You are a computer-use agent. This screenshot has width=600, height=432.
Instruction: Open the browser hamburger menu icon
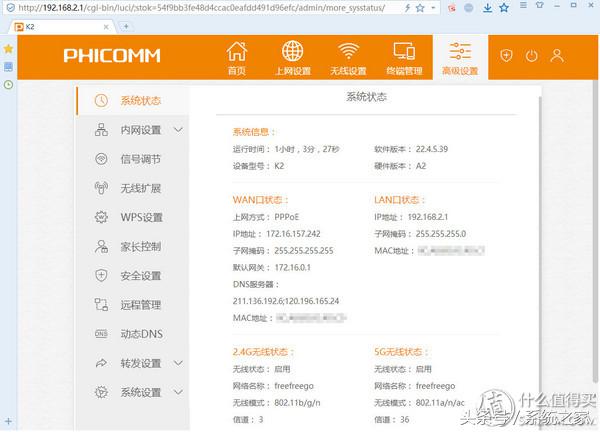(523, 5)
